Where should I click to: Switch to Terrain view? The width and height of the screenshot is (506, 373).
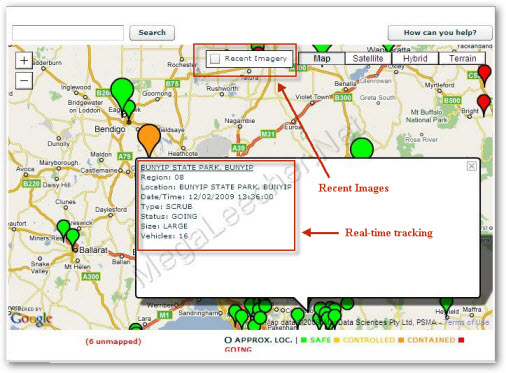coord(462,59)
